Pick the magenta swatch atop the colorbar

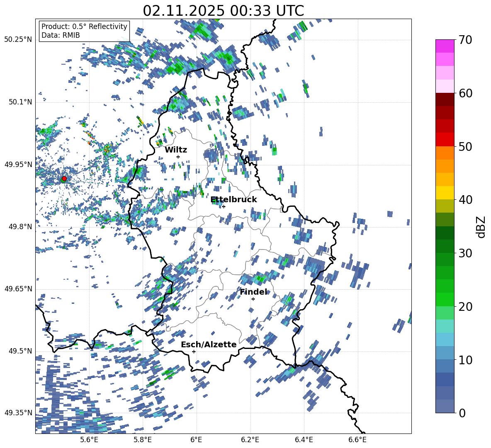[x=445, y=46]
